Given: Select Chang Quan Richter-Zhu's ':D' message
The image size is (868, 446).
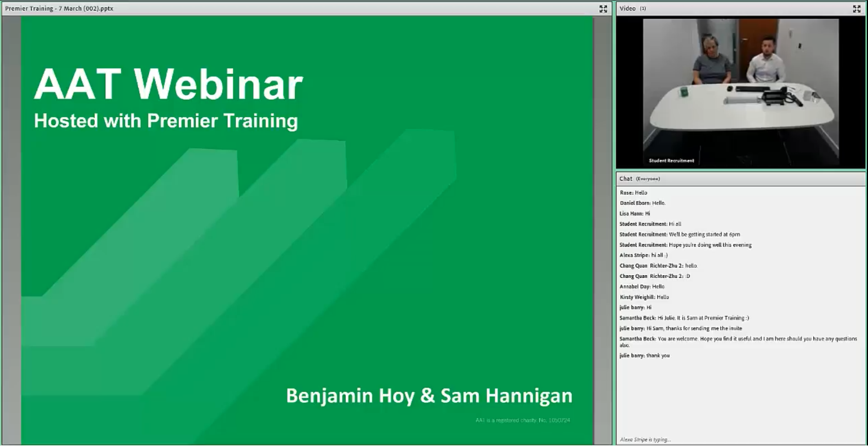Looking at the screenshot, I should [x=655, y=276].
